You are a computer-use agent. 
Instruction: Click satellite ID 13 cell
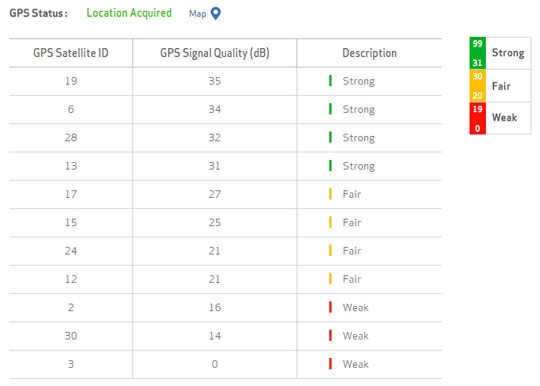[71, 166]
